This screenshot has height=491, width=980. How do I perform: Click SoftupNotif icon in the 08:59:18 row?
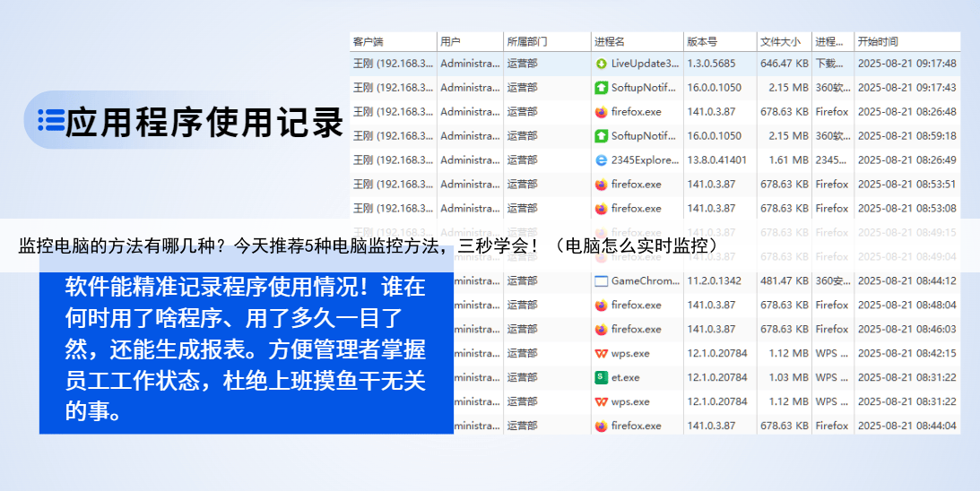(601, 136)
